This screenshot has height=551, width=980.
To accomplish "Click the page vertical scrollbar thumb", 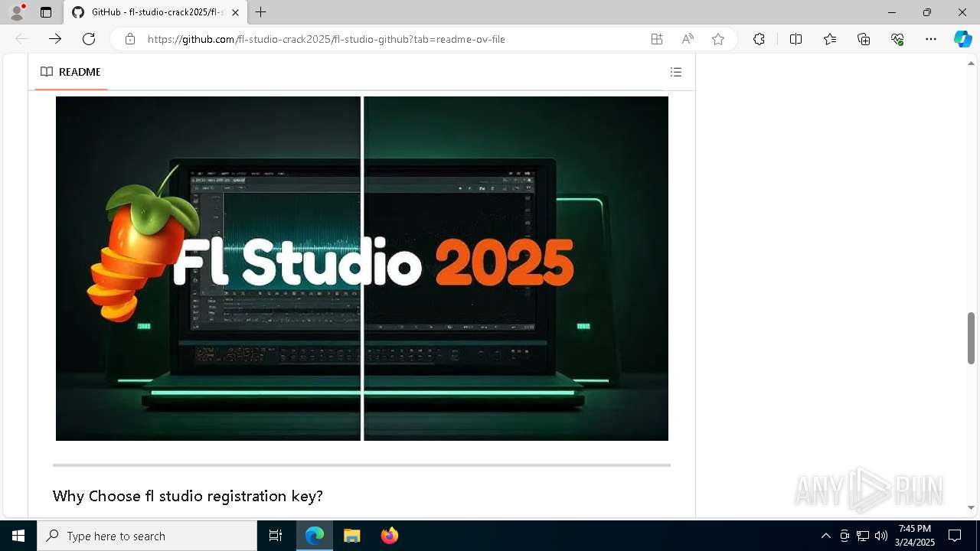I will coord(972,338).
